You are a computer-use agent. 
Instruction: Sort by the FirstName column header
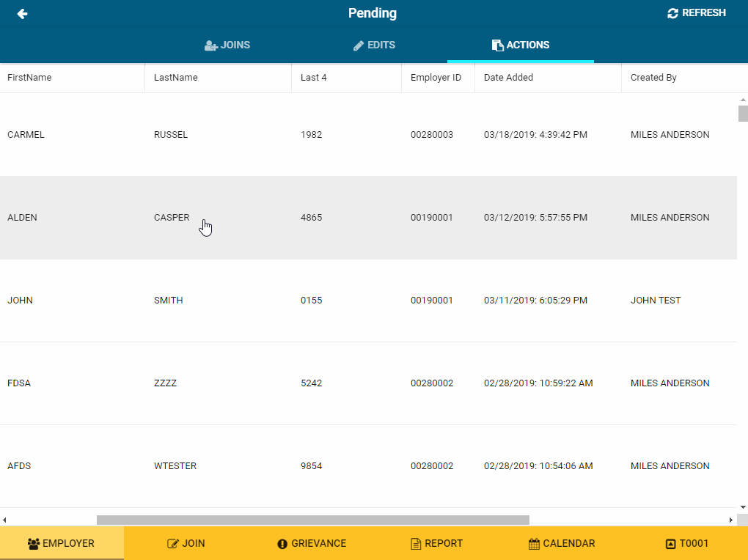(x=29, y=78)
